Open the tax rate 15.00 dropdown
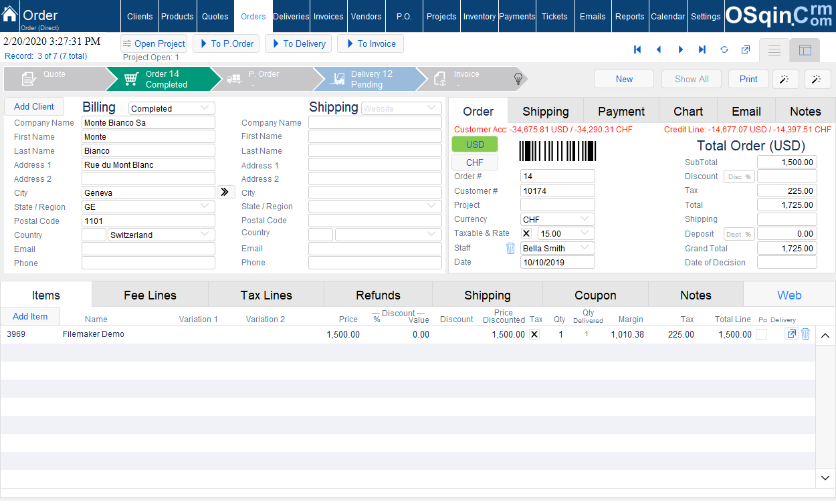 (566, 233)
